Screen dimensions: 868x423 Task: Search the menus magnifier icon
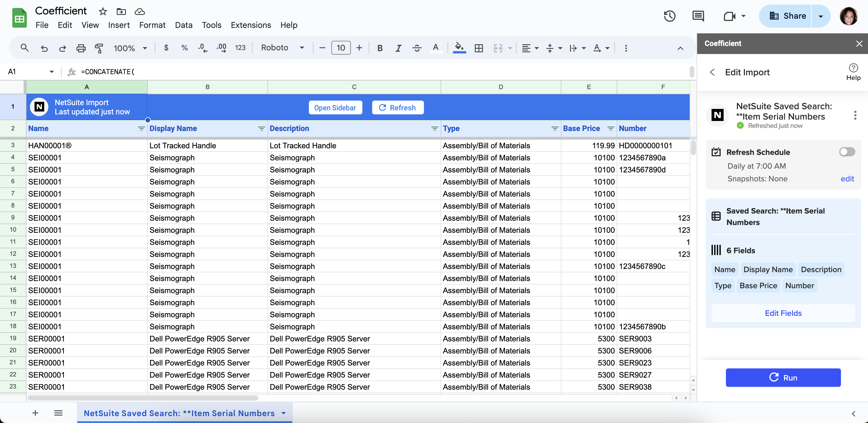click(x=24, y=48)
